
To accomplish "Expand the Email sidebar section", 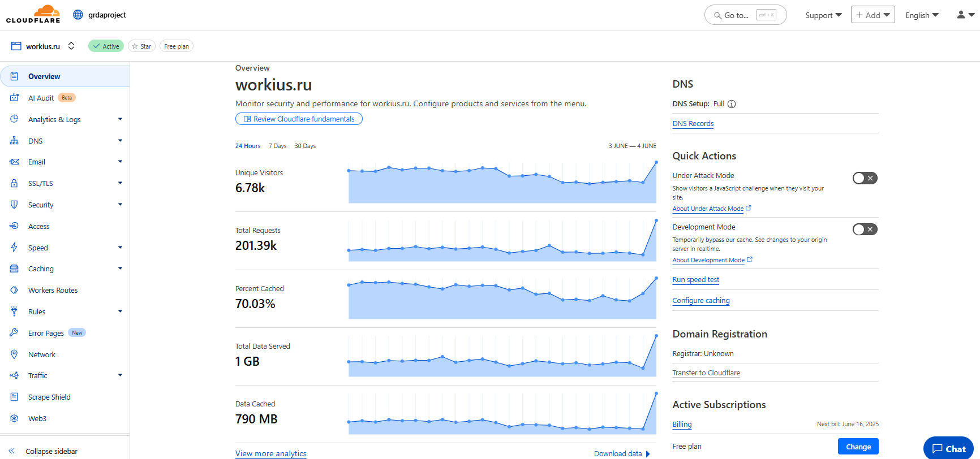I will point(120,162).
